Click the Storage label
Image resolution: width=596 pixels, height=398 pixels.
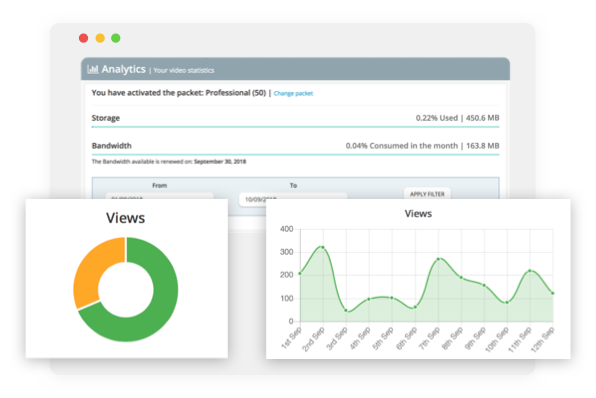tap(106, 118)
